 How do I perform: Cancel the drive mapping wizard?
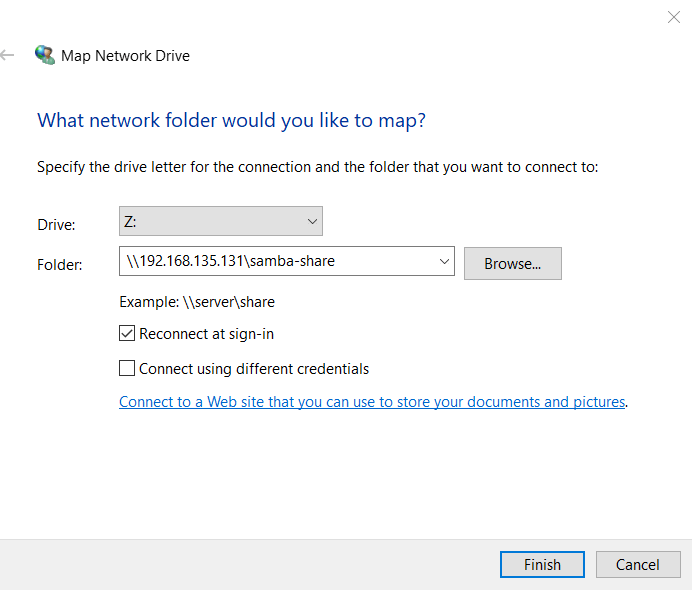(638, 564)
